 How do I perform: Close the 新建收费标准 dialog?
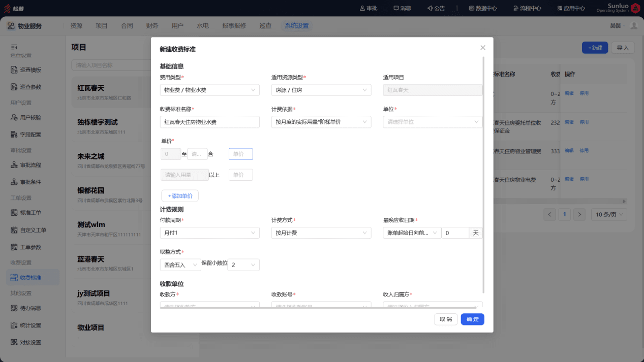(x=483, y=48)
